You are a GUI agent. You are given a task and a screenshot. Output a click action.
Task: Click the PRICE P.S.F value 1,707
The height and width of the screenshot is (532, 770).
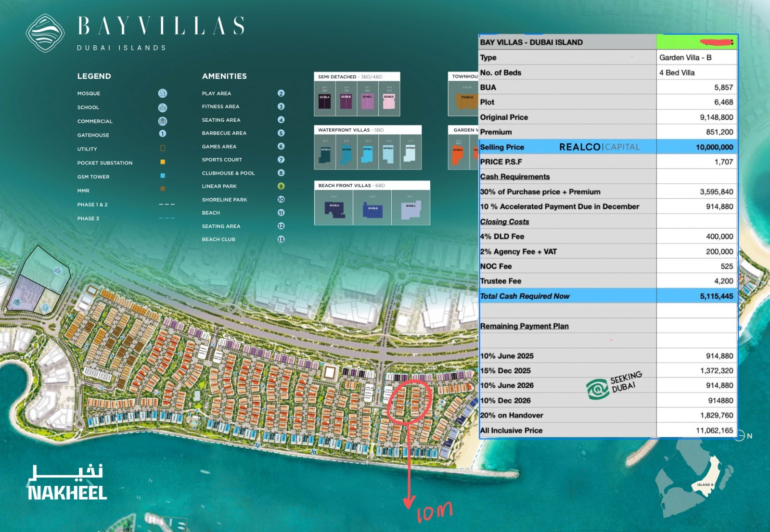pos(723,162)
